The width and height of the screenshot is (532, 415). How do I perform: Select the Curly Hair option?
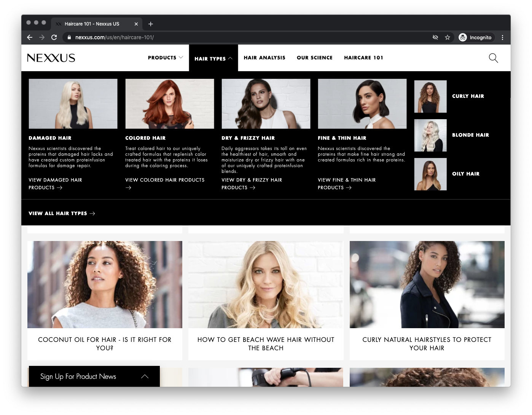point(468,96)
